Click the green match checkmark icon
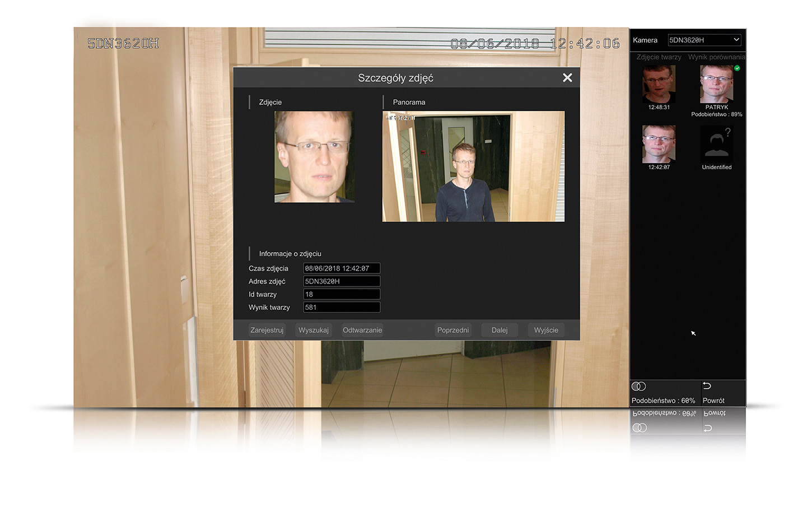 pyautogui.click(x=737, y=68)
